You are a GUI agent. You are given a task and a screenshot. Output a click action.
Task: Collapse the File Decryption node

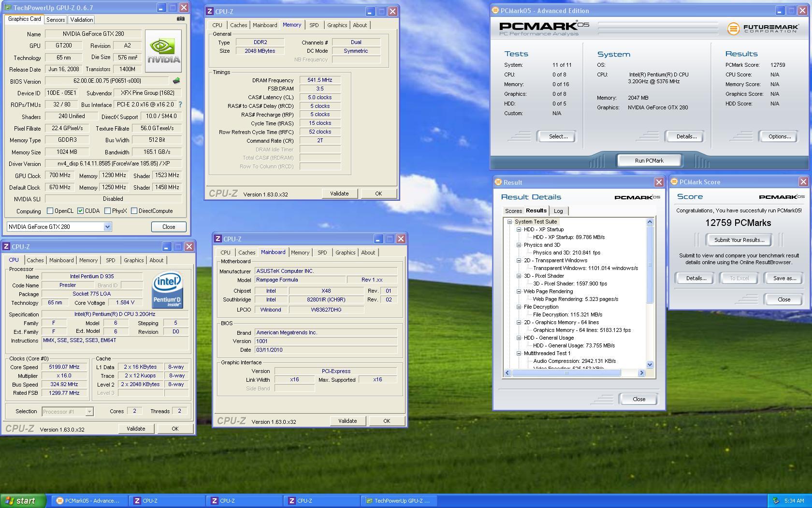(x=519, y=307)
